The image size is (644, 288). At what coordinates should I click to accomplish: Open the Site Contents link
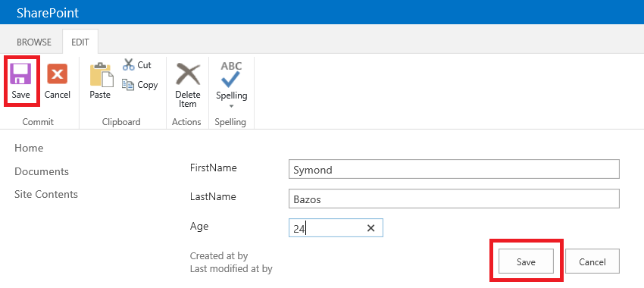tap(46, 194)
